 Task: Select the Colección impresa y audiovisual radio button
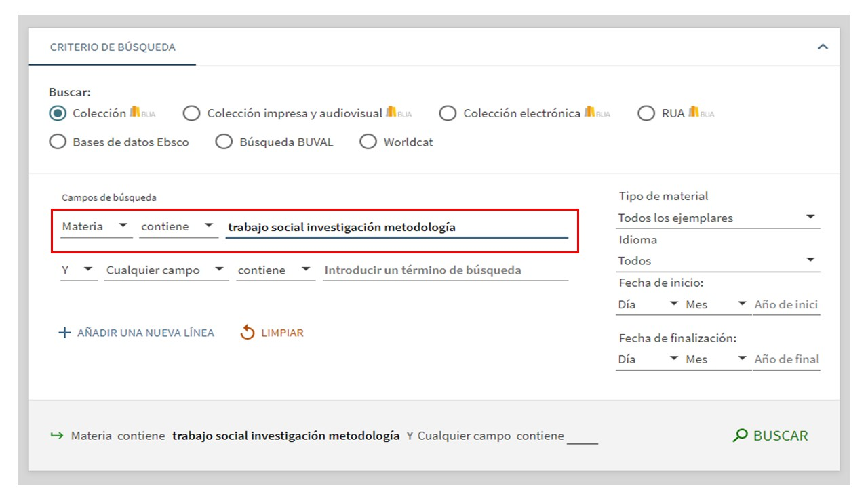(192, 113)
